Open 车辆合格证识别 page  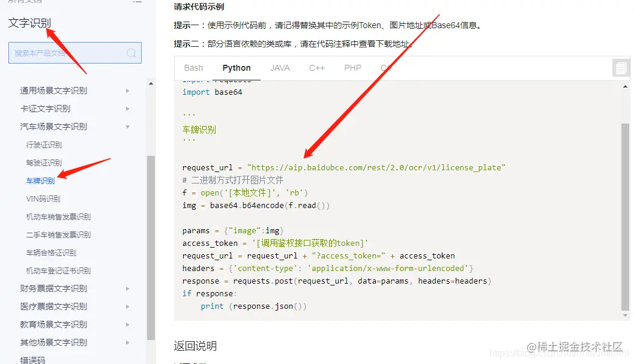click(x=51, y=253)
